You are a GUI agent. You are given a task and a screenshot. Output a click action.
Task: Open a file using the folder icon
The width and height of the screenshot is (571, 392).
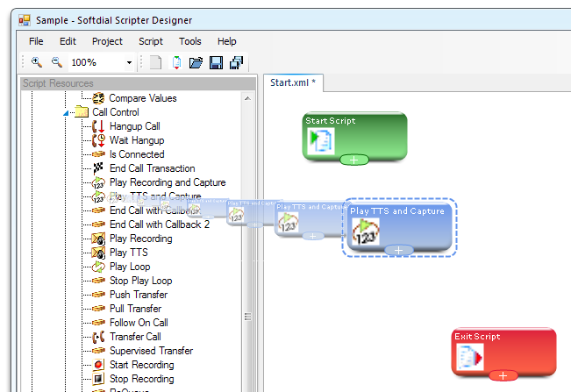click(x=196, y=62)
